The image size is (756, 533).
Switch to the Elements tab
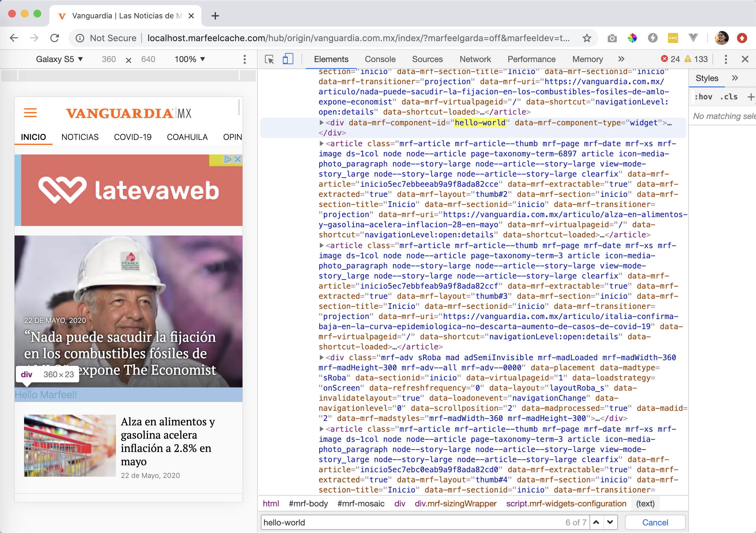point(331,59)
